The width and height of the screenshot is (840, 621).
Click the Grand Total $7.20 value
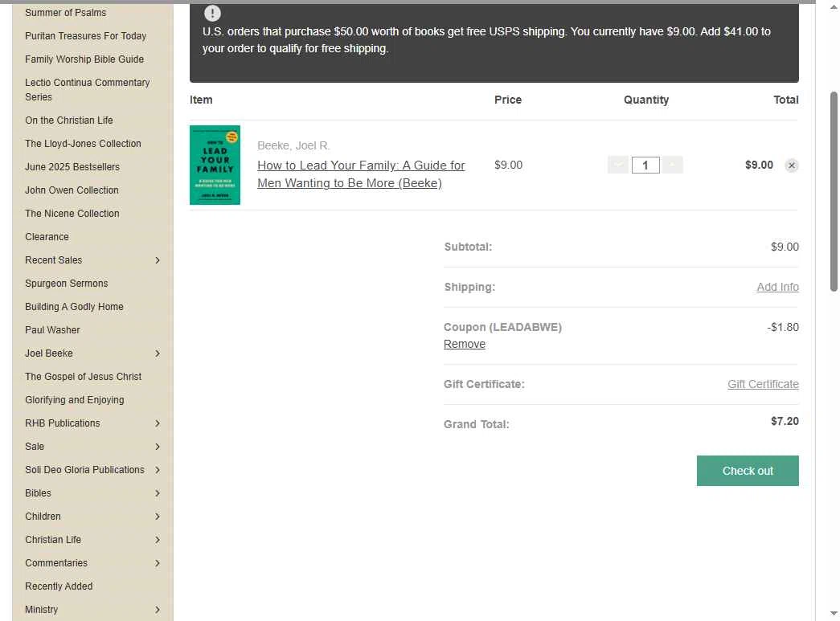pos(785,421)
